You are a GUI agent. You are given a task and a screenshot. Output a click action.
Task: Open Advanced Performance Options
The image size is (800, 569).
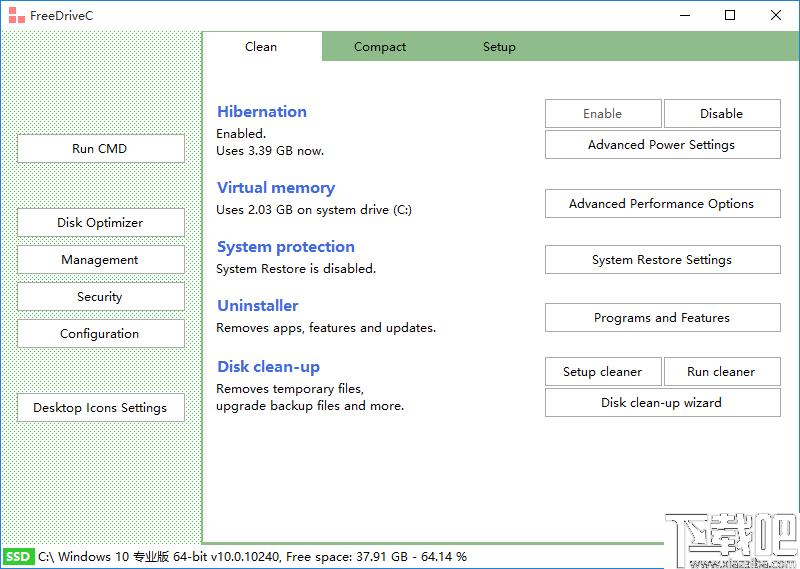pos(663,204)
